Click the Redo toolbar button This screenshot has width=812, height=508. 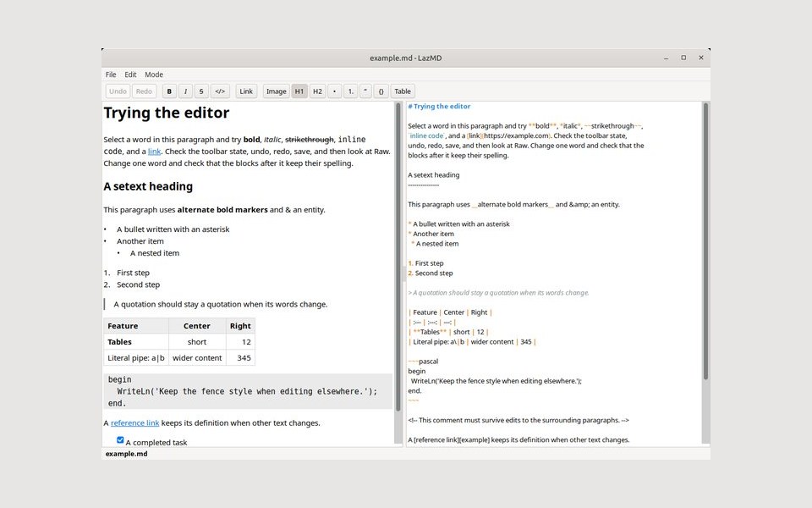click(144, 91)
